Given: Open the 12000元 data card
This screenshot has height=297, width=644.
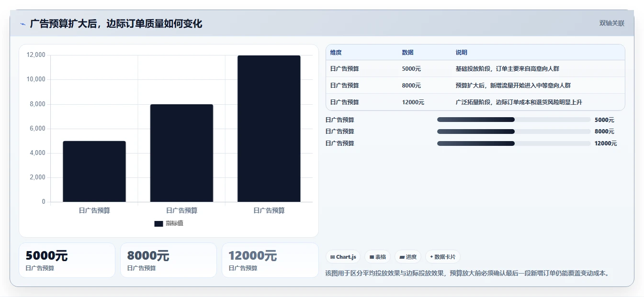Looking at the screenshot, I should point(270,260).
